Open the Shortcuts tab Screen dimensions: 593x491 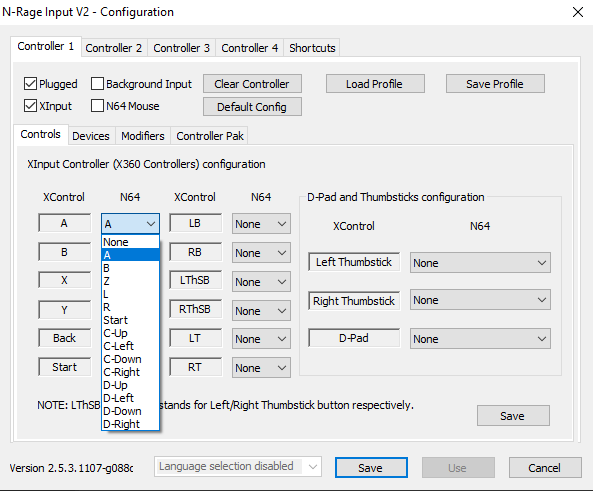[x=312, y=48]
